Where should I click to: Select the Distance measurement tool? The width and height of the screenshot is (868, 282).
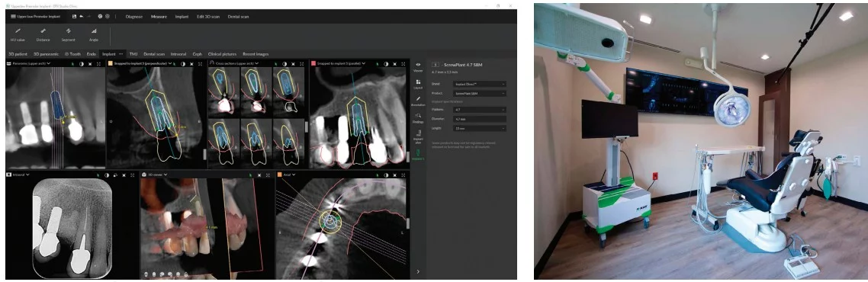(43, 35)
